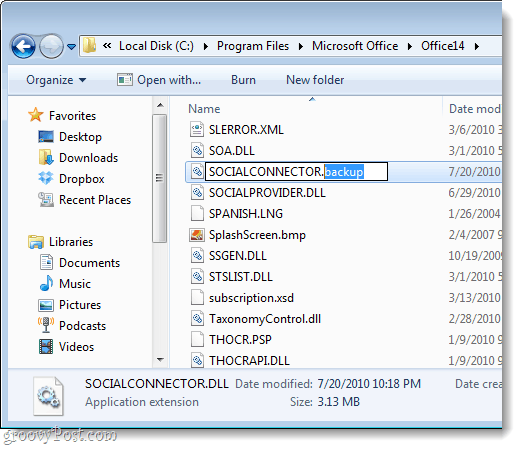
Task: Navigate to Microsoft Office breadcrumb
Action: 355,46
